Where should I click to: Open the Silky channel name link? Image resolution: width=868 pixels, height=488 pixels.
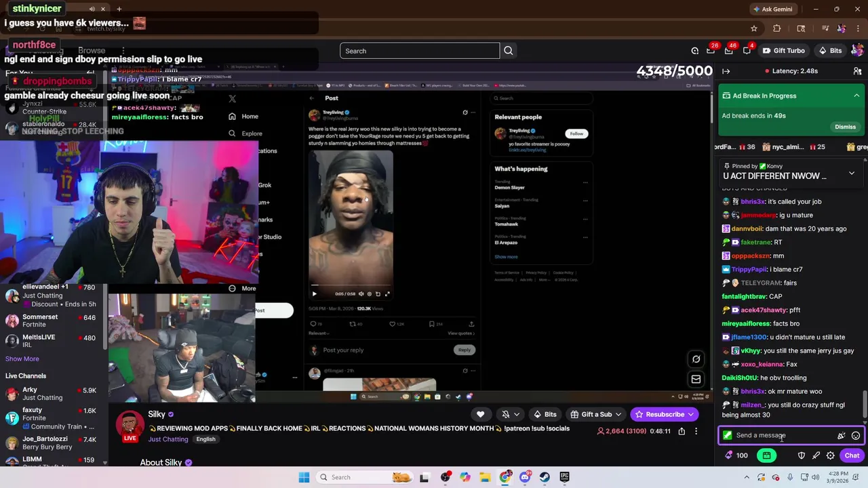click(x=157, y=414)
